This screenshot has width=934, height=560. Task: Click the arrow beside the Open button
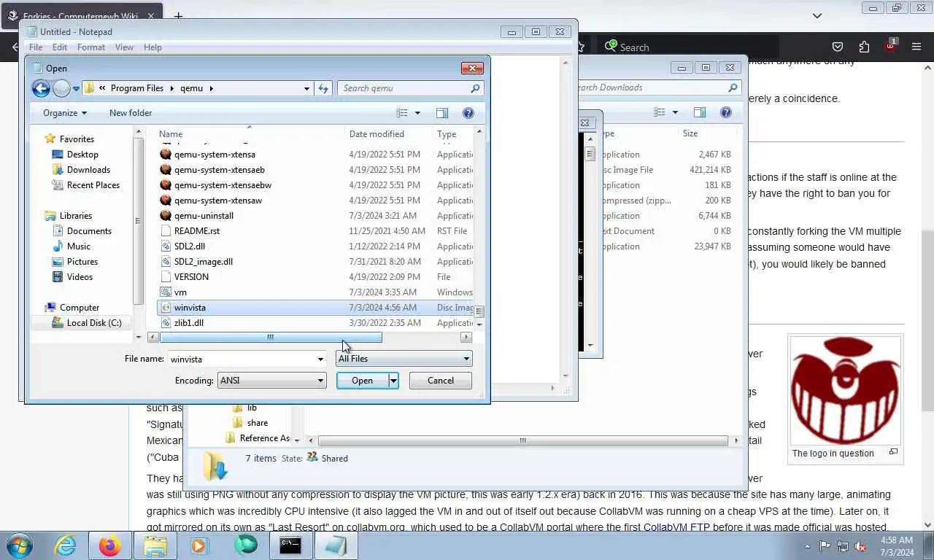(393, 381)
